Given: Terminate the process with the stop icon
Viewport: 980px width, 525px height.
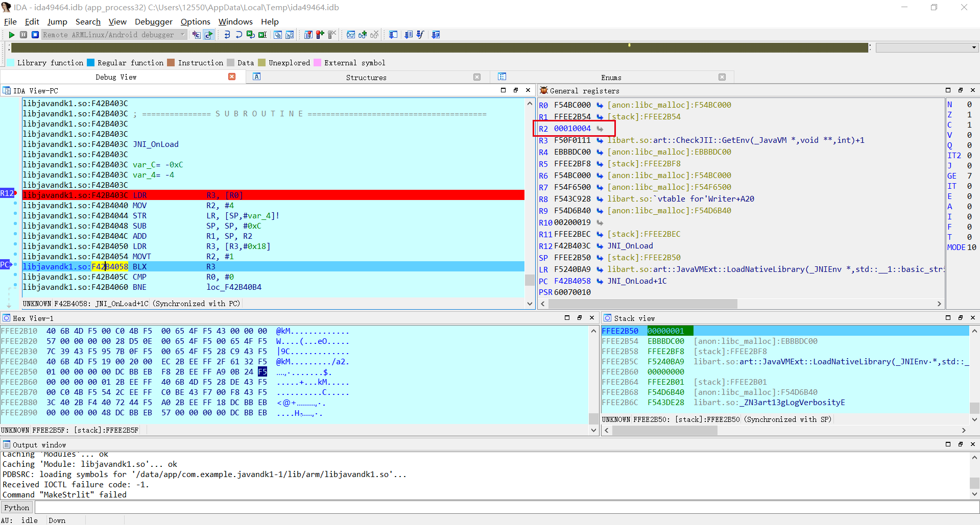Looking at the screenshot, I should [35, 35].
